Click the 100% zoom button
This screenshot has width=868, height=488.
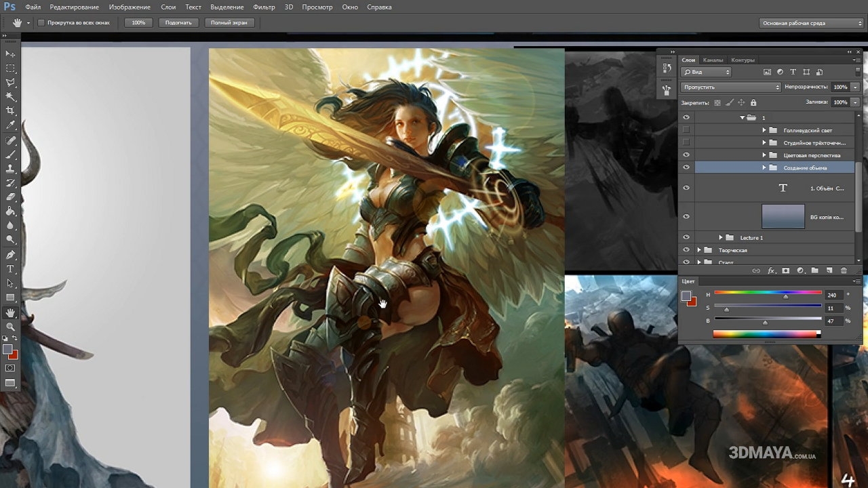click(138, 23)
